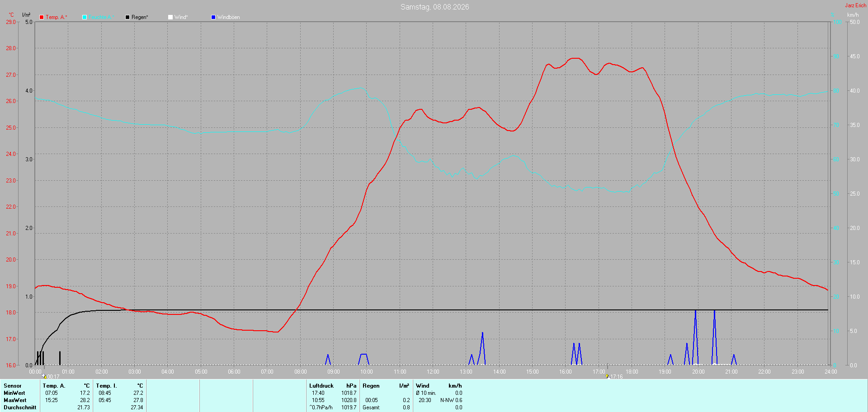Click the pressure maximum value '1020.8'
The image size is (868, 412).
tap(349, 400)
